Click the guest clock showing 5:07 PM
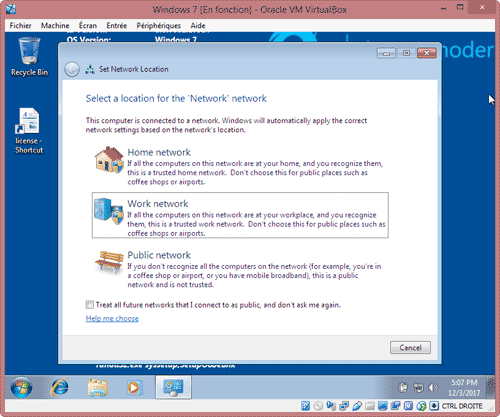This screenshot has width=500, height=417. [x=464, y=388]
